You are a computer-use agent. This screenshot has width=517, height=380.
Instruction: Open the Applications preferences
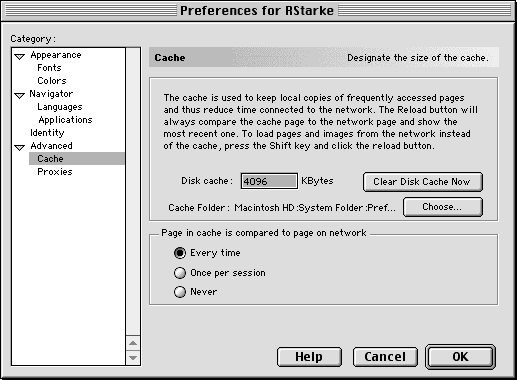click(65, 120)
